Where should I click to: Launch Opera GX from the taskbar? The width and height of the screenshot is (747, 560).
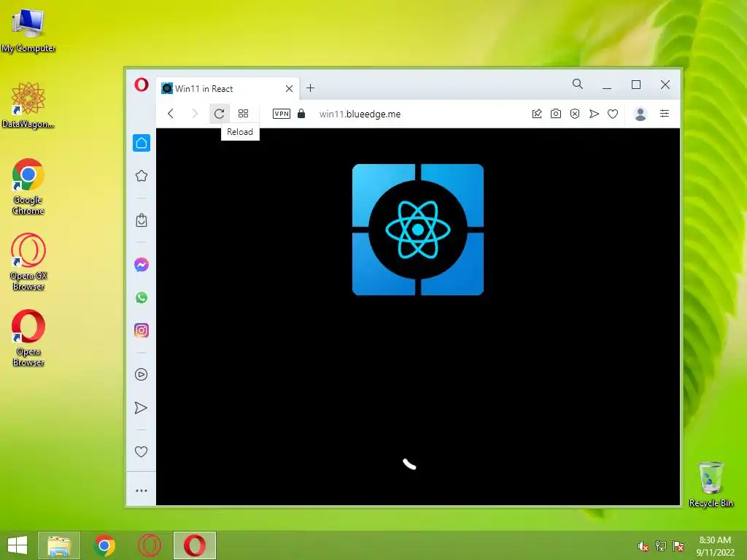click(149, 545)
